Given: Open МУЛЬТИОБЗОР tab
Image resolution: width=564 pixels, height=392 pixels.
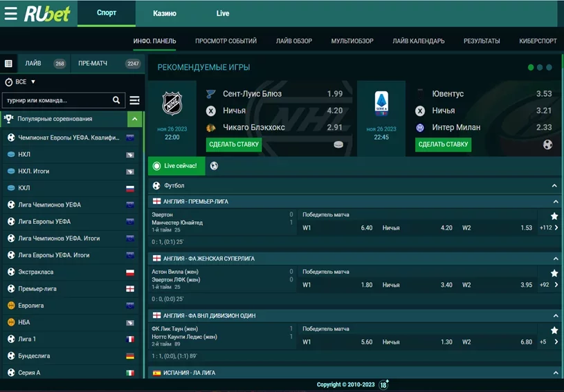Looking at the screenshot, I should click(352, 41).
